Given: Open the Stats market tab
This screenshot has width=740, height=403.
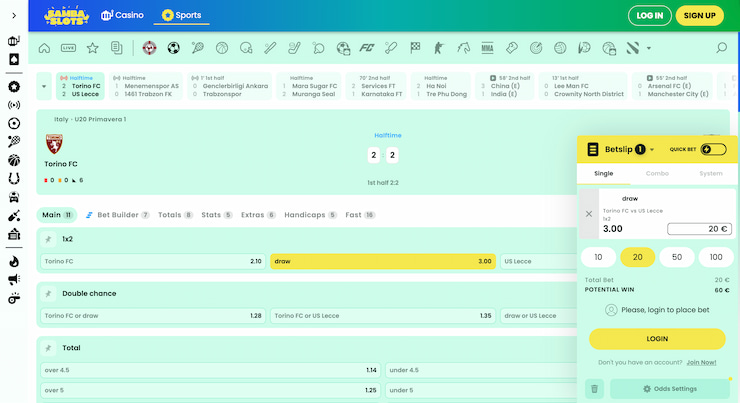Looking at the screenshot, I should click(217, 215).
